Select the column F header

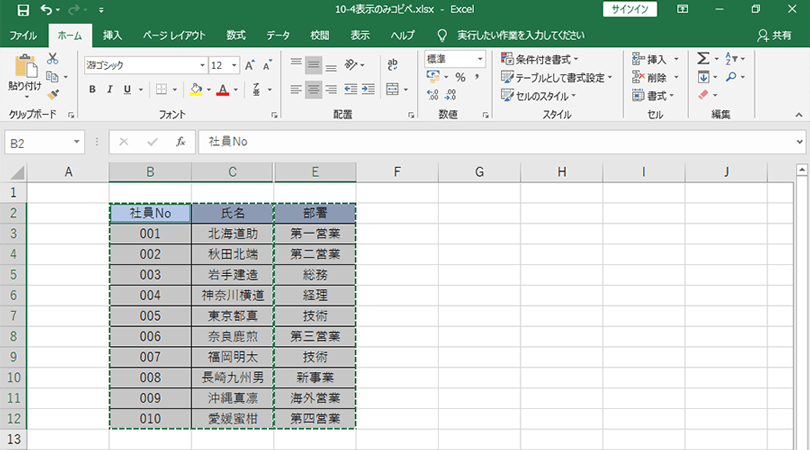point(397,172)
